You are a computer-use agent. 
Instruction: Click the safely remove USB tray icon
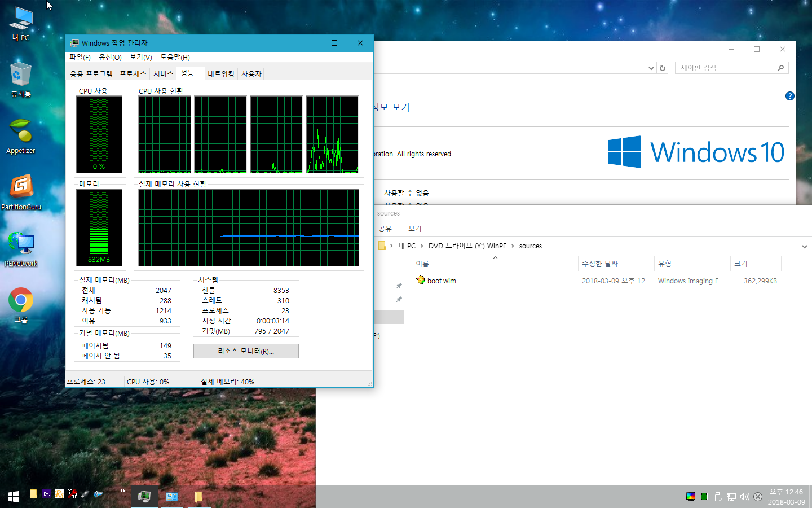pyautogui.click(x=718, y=497)
